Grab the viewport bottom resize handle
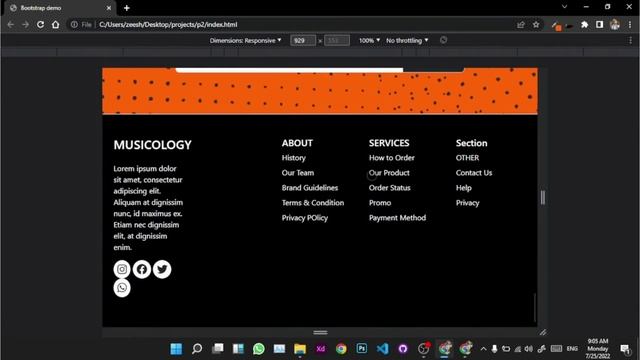This screenshot has width=640, height=360. (x=320, y=332)
